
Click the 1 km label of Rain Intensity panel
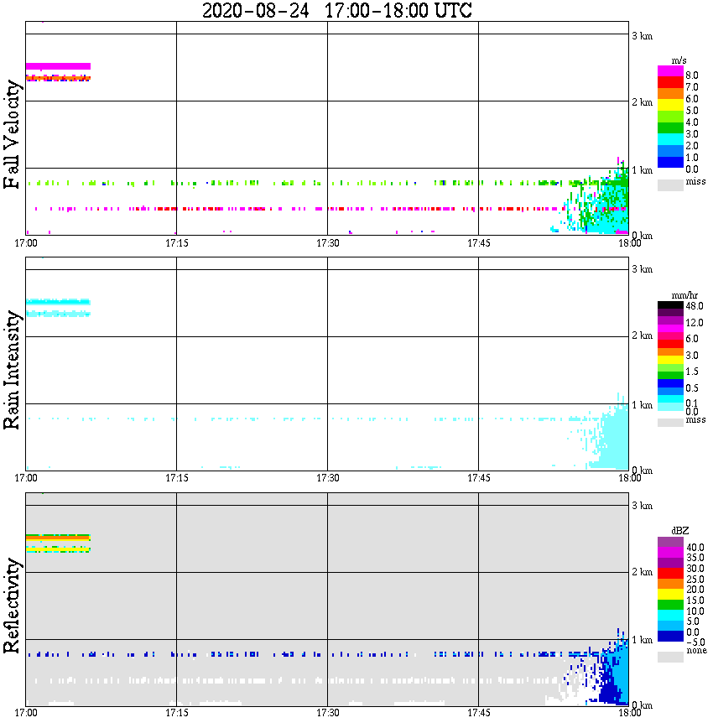tap(642, 405)
